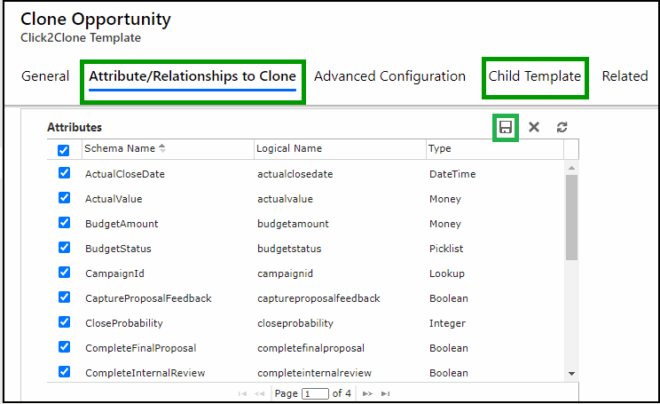Click the save icon above the attributes grid
660x404 pixels.
(505, 127)
